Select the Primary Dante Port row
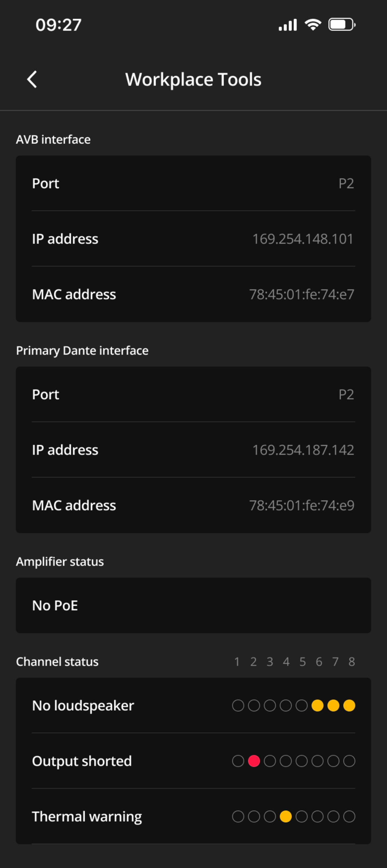The height and width of the screenshot is (868, 387). 193,394
